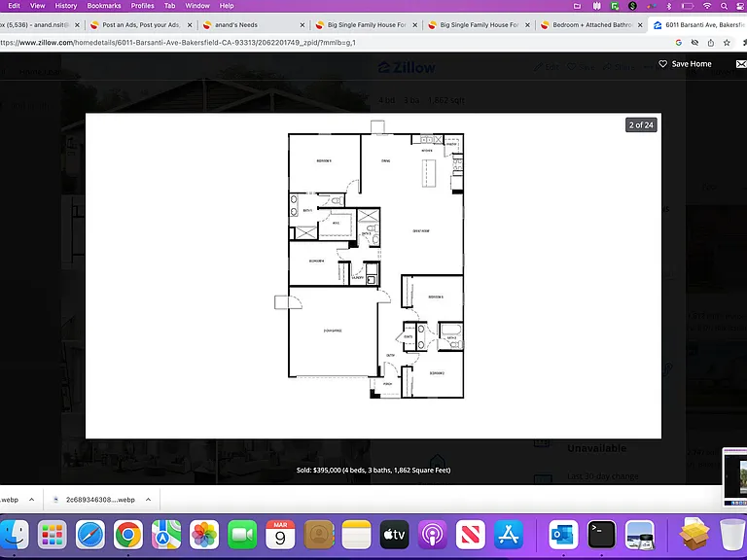Switch to Bedroom + Attached Bathroom tab
The width and height of the screenshot is (747, 560).
click(591, 24)
